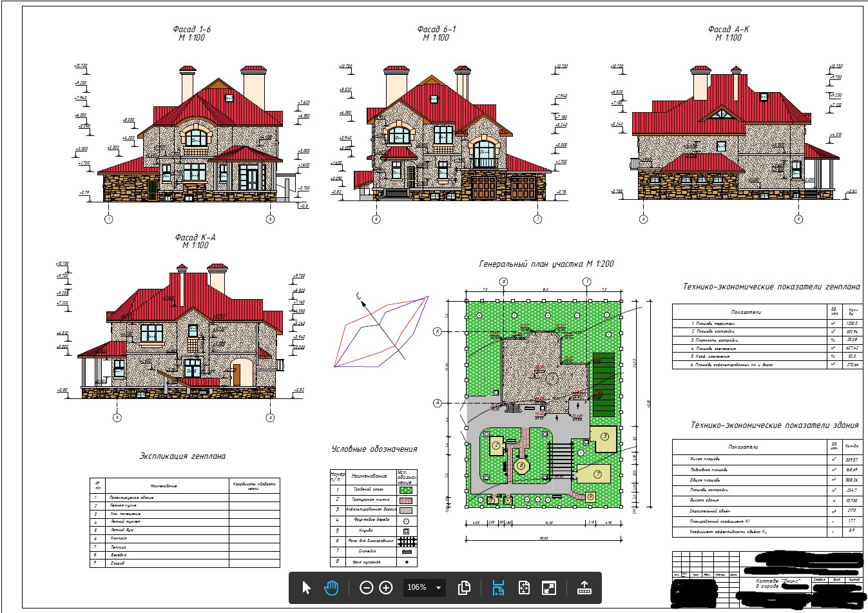The image size is (868, 613).
Task: Click row 'Теплица' in explication table
Action: pos(185,547)
